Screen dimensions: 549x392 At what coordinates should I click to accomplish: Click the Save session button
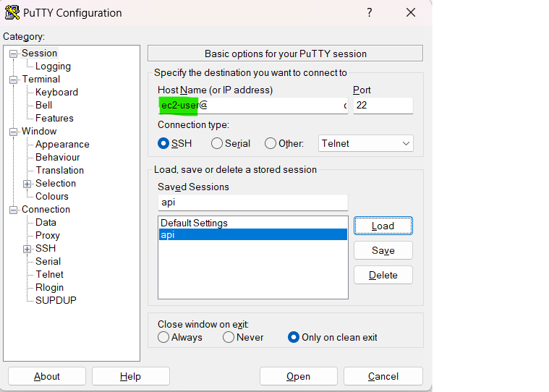click(x=383, y=250)
